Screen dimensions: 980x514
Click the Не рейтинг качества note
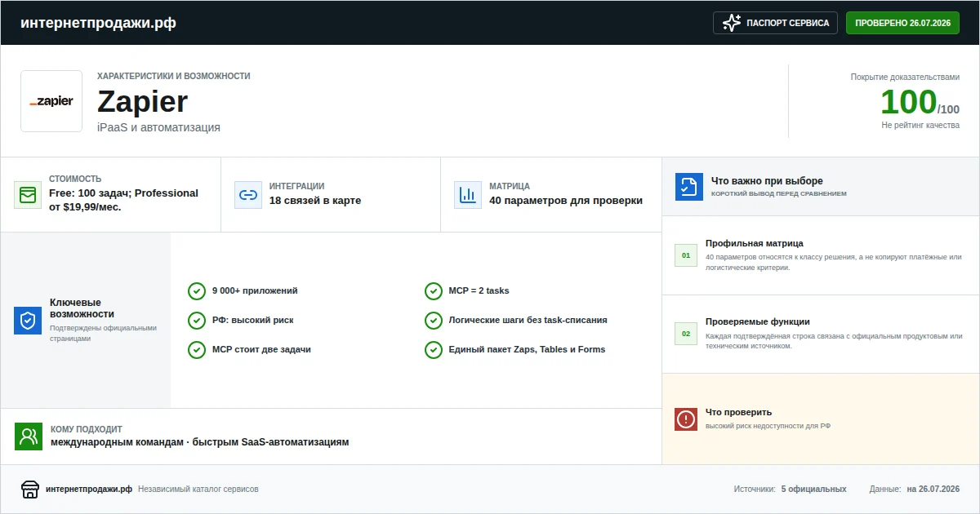(x=920, y=125)
